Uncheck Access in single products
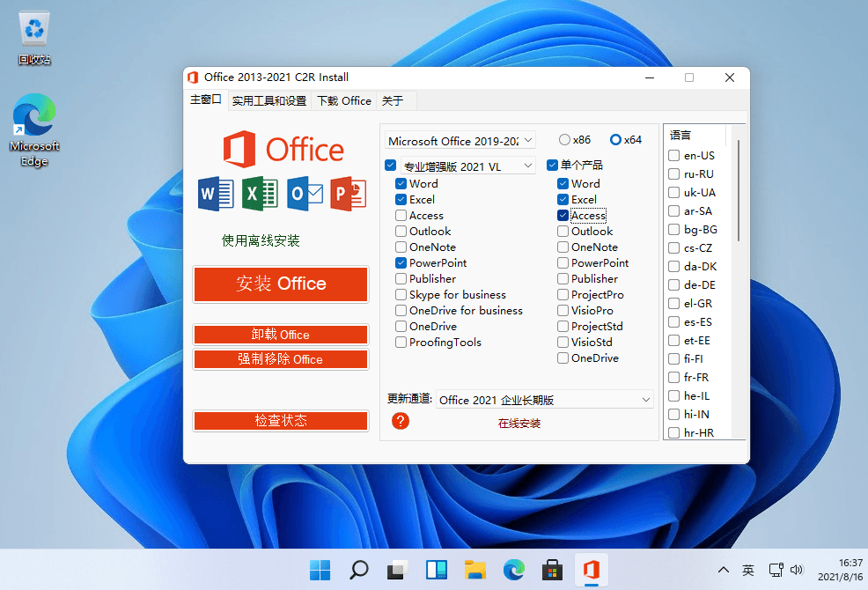868x590 pixels. pyautogui.click(x=563, y=216)
